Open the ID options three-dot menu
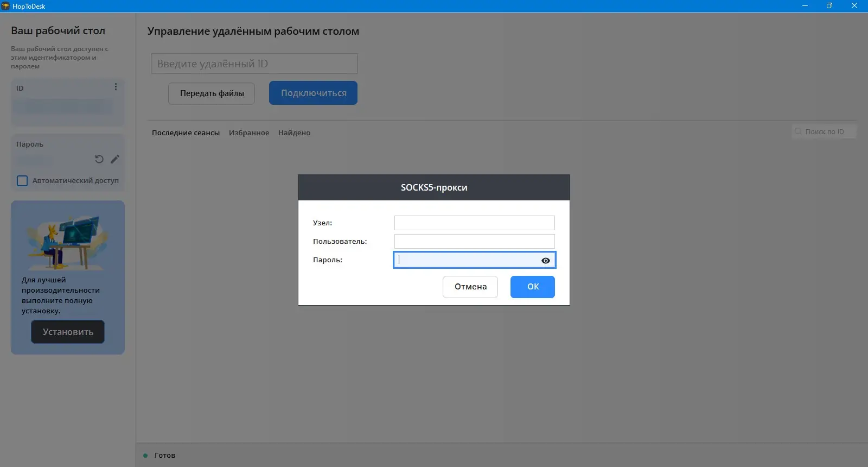The height and width of the screenshot is (467, 868). tap(116, 87)
